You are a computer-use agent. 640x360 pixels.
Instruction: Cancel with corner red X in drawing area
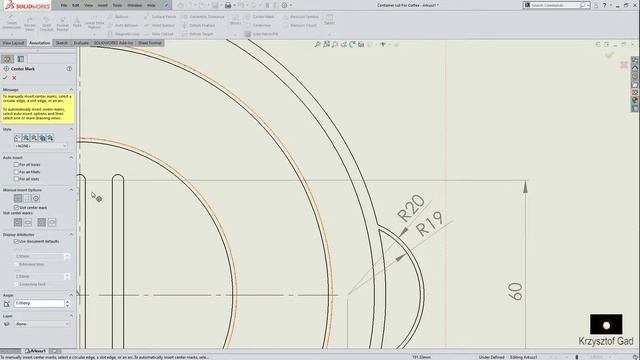(624, 65)
